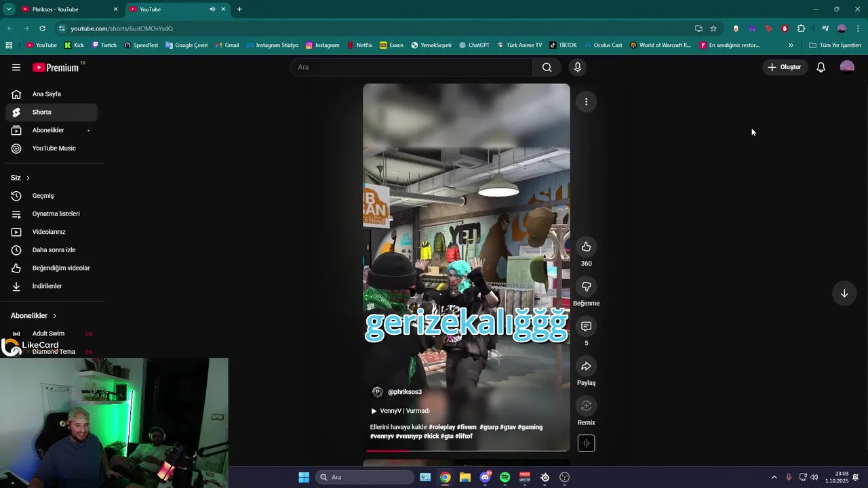Open linked video VennyV | Vurmadı
The height and width of the screenshot is (488, 868).
pos(400,411)
